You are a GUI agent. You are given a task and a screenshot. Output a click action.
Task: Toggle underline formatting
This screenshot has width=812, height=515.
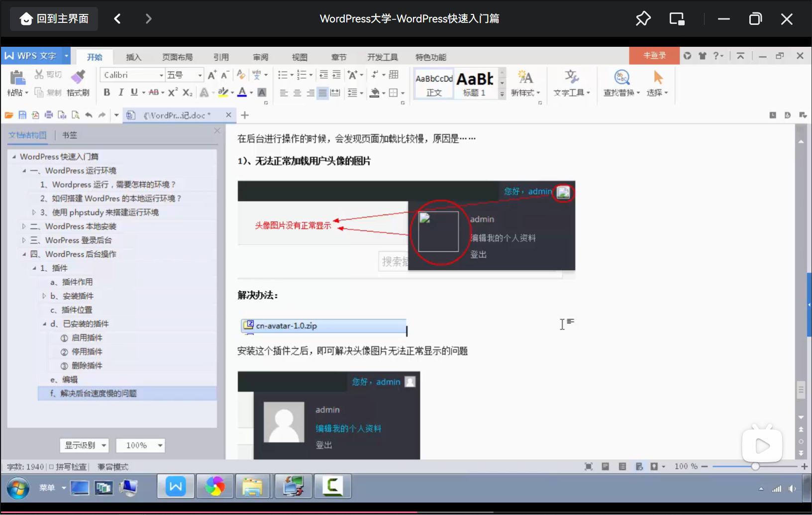[134, 92]
